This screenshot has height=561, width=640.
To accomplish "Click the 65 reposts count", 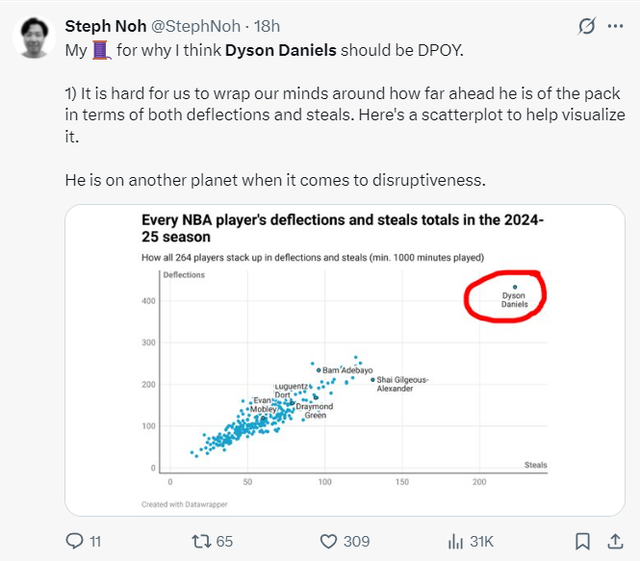I will (x=224, y=541).
